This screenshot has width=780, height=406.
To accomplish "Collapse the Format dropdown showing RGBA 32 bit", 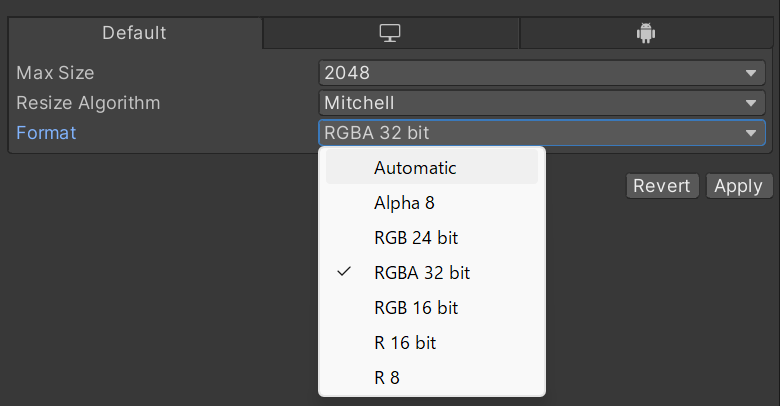I will 541,133.
